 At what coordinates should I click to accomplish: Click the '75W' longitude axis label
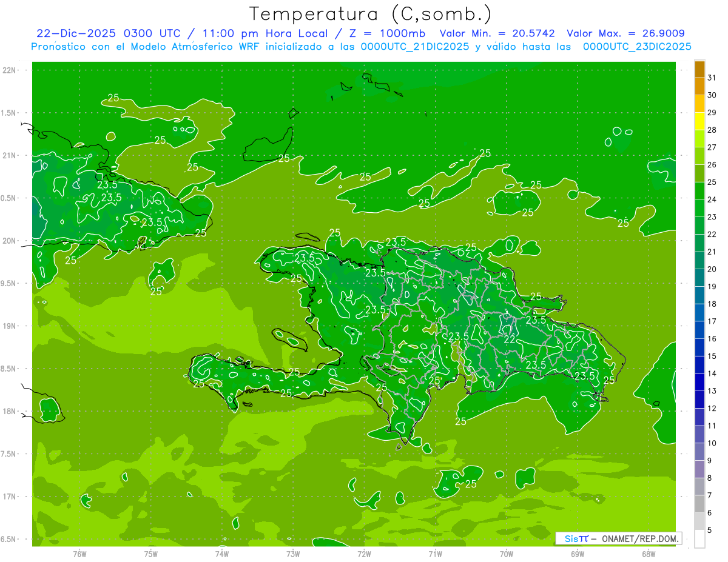pos(151,554)
